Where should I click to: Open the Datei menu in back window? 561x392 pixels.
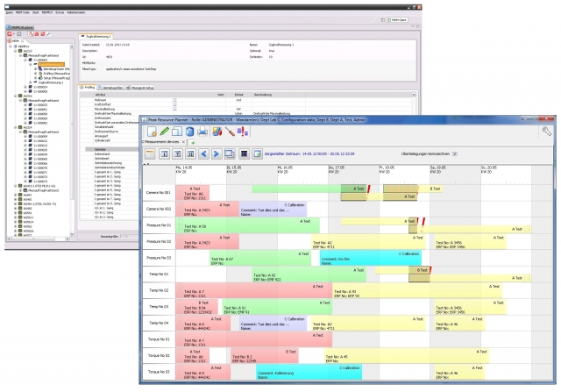pos(10,12)
